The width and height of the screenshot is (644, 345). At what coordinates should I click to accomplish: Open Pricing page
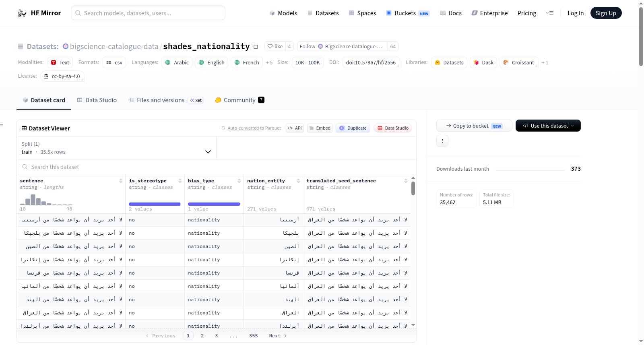click(527, 13)
